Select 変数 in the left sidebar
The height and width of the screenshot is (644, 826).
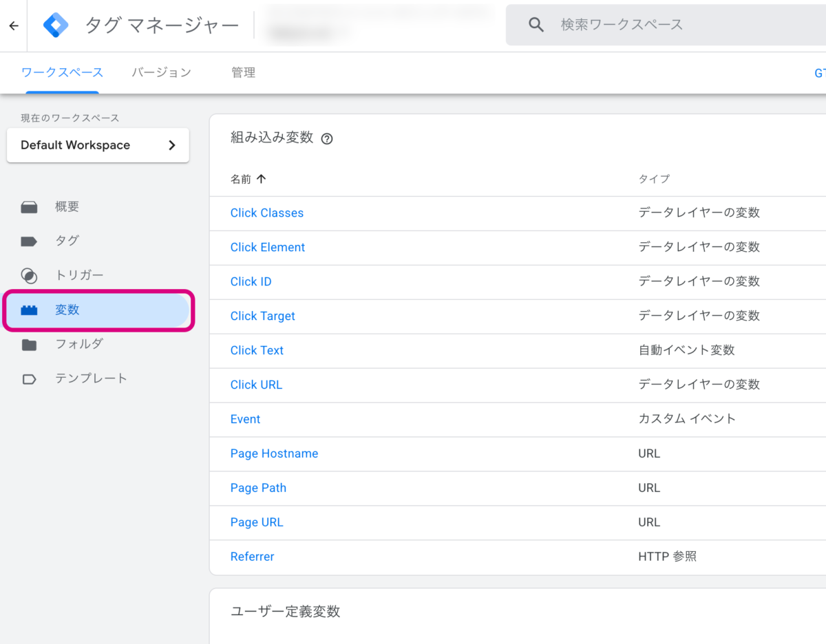98,310
